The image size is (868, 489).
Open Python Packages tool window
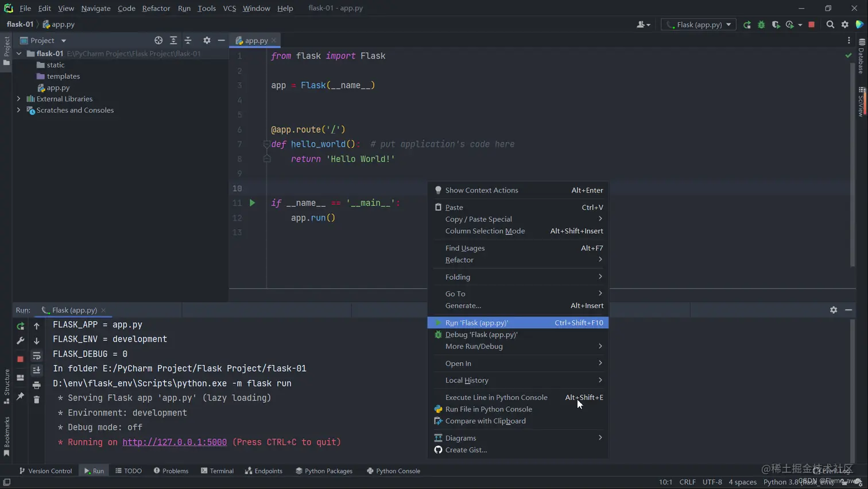click(x=324, y=471)
